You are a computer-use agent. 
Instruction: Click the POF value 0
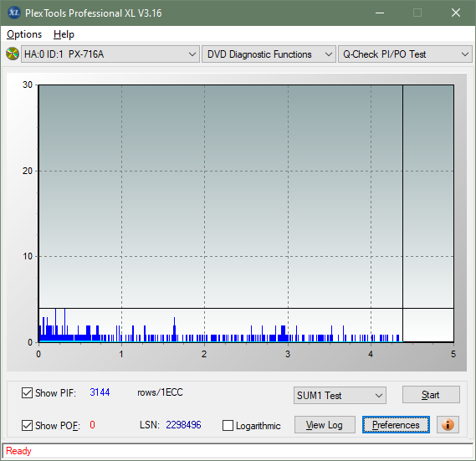[92, 424]
